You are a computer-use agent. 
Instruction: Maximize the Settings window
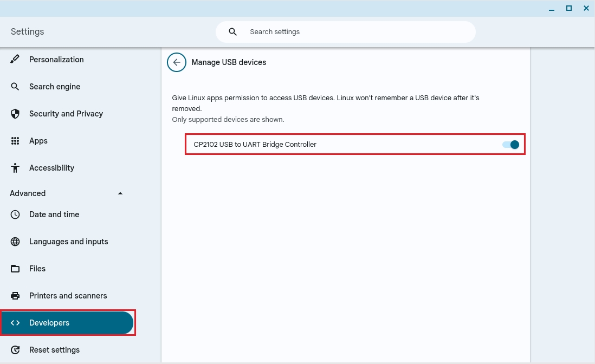568,8
